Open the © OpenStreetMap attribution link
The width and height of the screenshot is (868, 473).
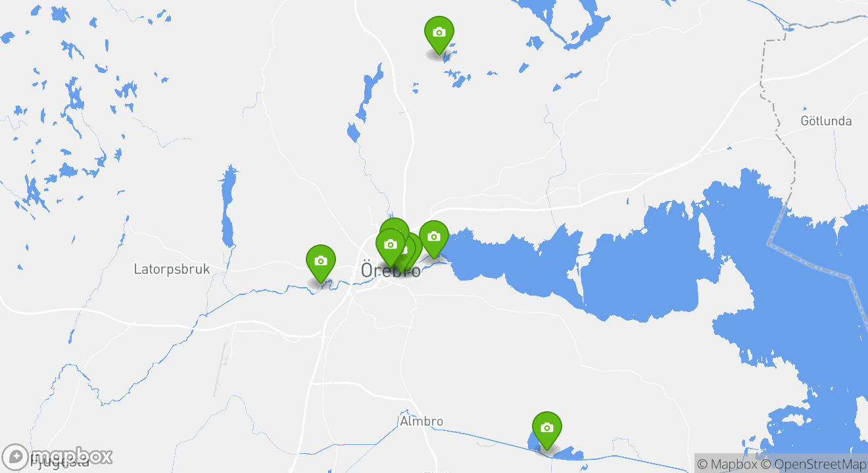pos(813,464)
